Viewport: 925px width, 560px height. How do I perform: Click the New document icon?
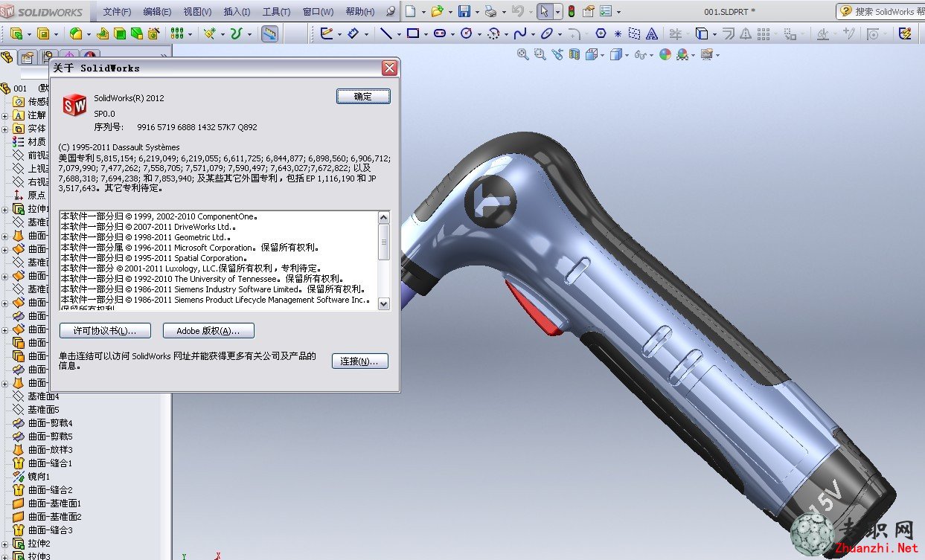[x=411, y=11]
